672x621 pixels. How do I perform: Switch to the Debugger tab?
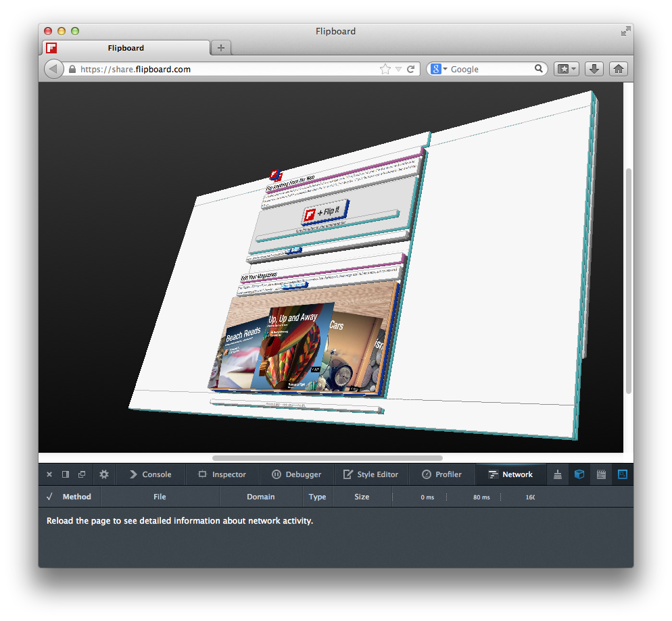[x=297, y=474]
